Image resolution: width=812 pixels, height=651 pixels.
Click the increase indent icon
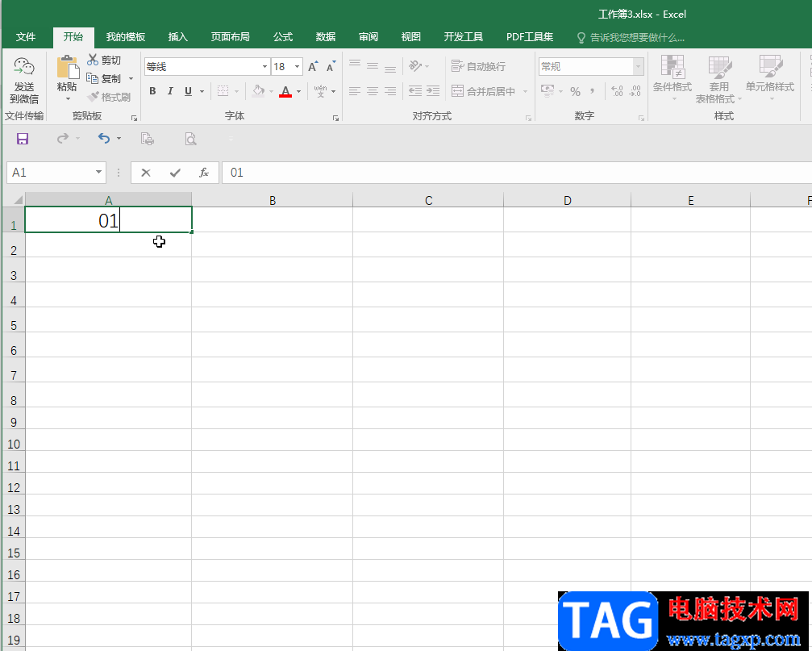pyautogui.click(x=433, y=91)
